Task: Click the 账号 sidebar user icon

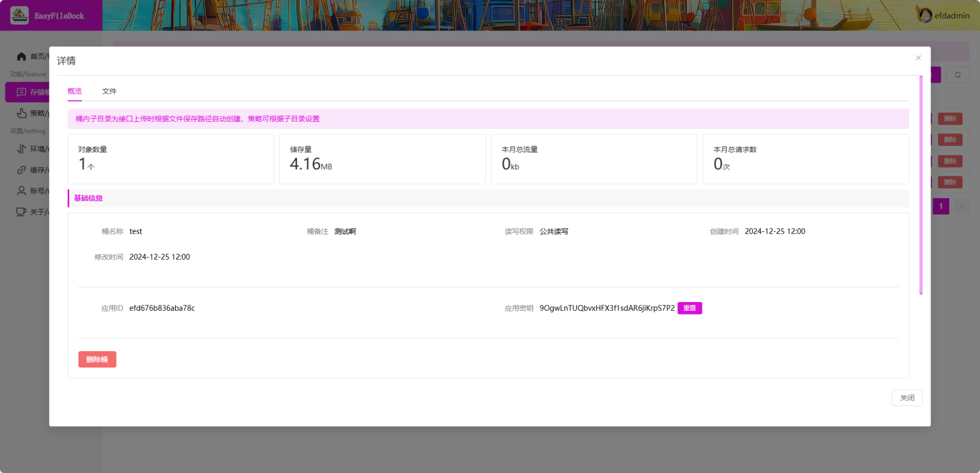Action: click(21, 191)
